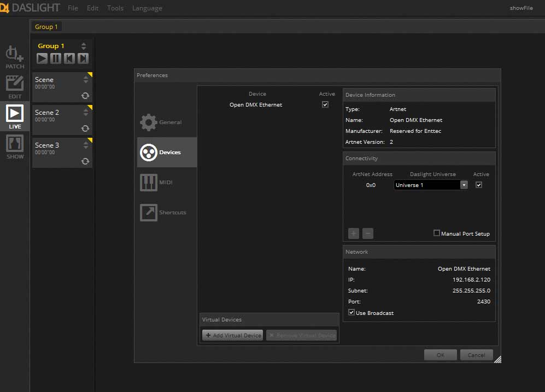Click the Daslight logo icon
This screenshot has height=392, width=545.
[x=4, y=8]
